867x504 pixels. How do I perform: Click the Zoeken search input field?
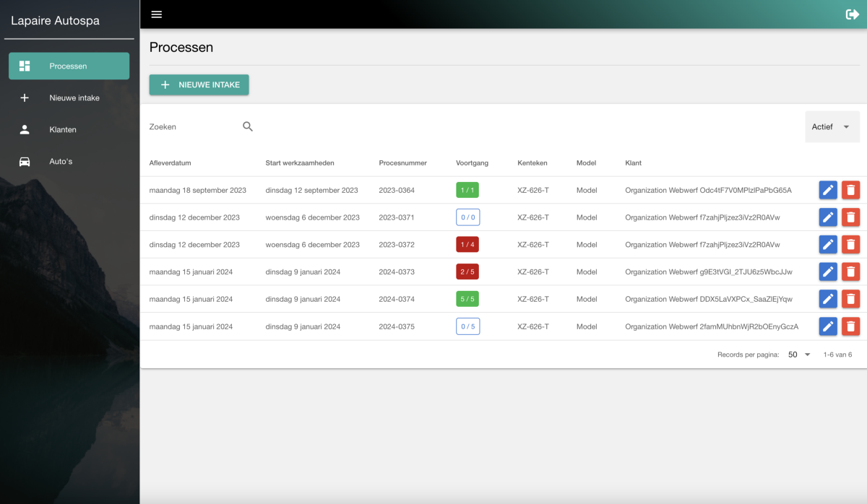pos(192,126)
